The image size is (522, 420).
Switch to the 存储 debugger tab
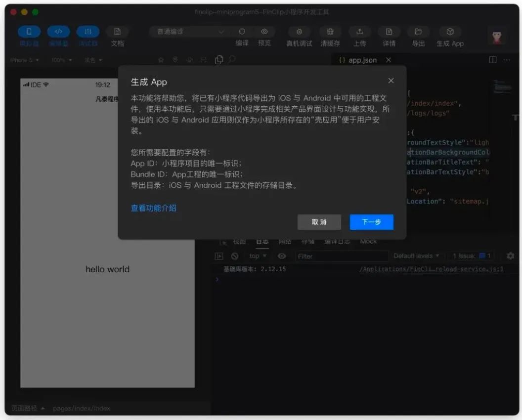(x=308, y=242)
